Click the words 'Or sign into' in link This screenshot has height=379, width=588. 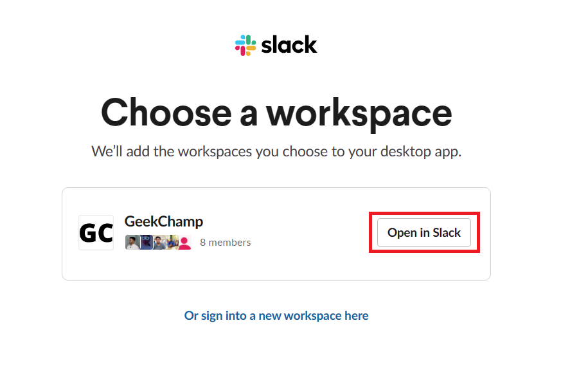(x=215, y=315)
